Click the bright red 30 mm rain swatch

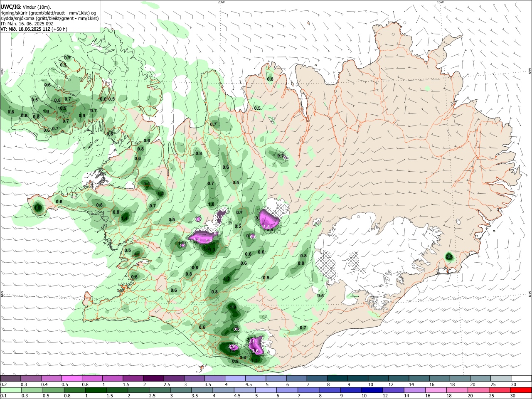pyautogui.click(x=521, y=390)
